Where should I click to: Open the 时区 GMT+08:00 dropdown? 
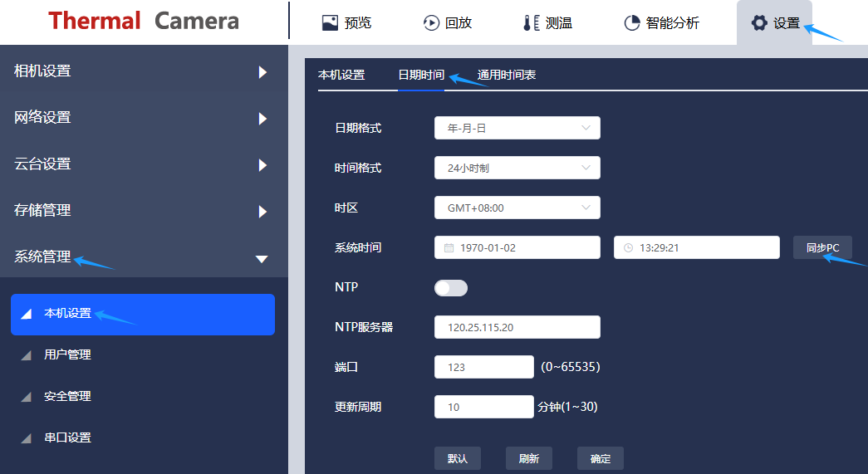tap(517, 208)
